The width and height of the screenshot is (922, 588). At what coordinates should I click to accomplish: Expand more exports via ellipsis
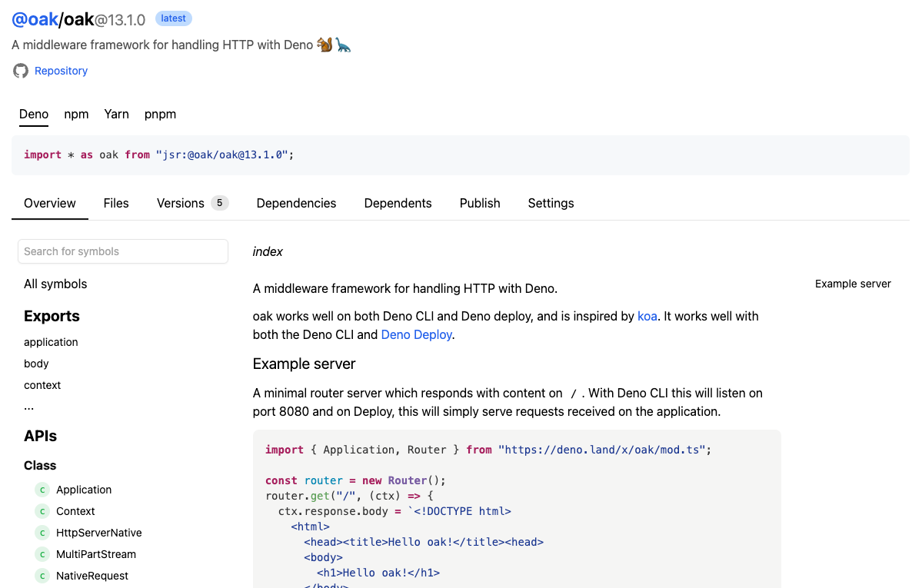28,407
